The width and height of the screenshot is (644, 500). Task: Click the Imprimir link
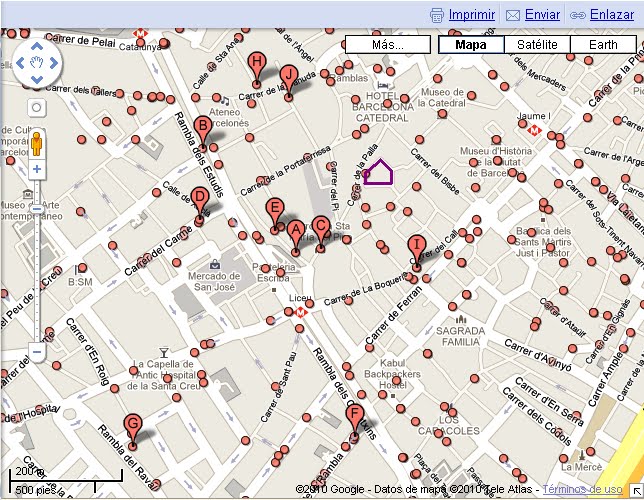(472, 15)
